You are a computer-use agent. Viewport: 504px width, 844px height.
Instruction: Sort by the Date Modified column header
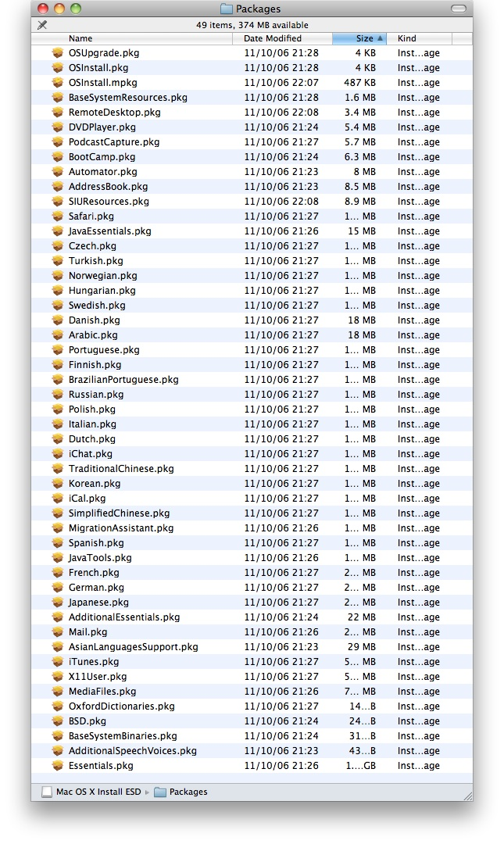point(282,38)
